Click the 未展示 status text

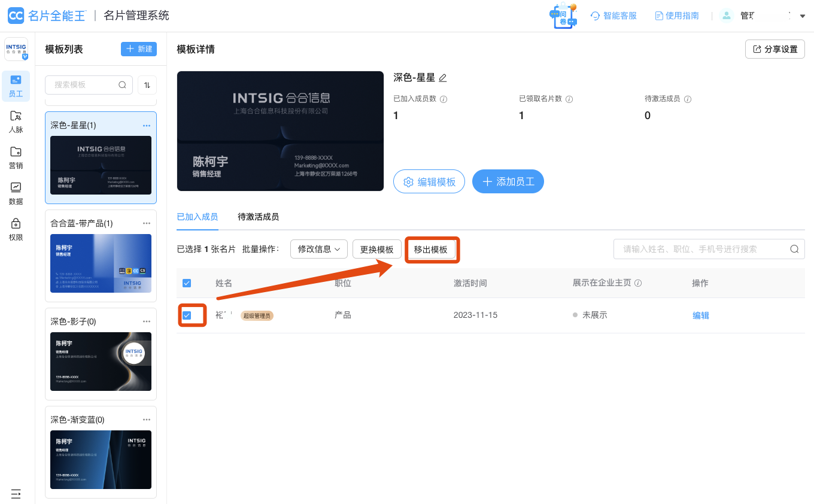pos(595,315)
